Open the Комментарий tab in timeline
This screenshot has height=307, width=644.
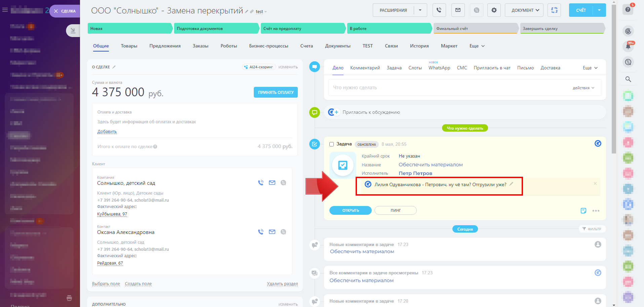(365, 68)
